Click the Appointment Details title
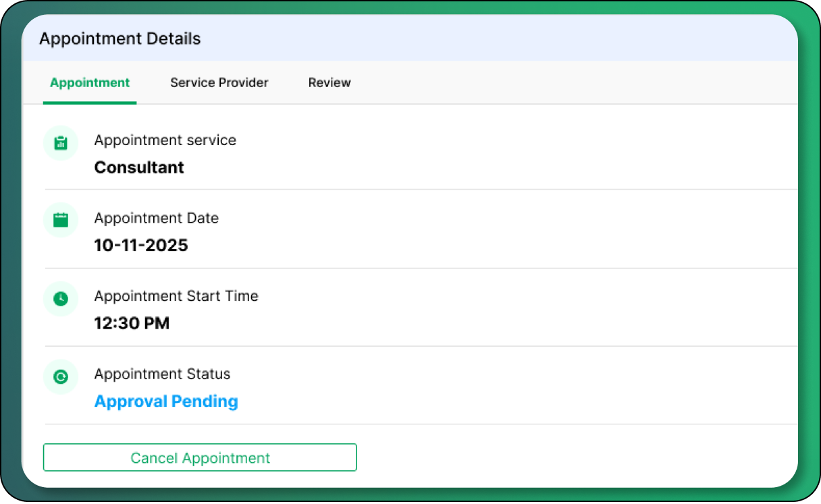This screenshot has height=504, width=821. point(120,38)
